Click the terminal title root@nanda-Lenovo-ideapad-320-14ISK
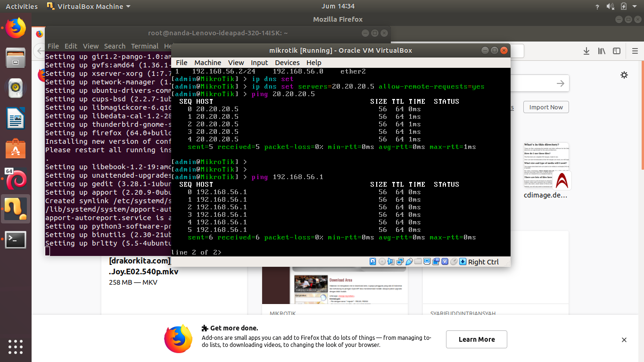 218,33
